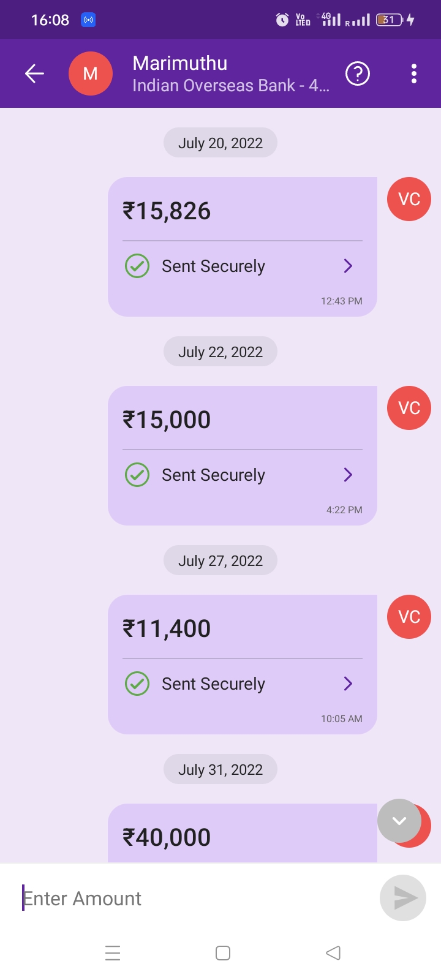Tap Android home navigation button
The width and height of the screenshot is (441, 980).
tap(223, 953)
